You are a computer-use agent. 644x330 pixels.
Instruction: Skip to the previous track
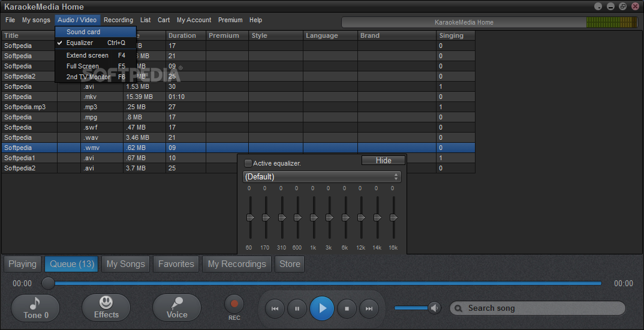pos(275,308)
